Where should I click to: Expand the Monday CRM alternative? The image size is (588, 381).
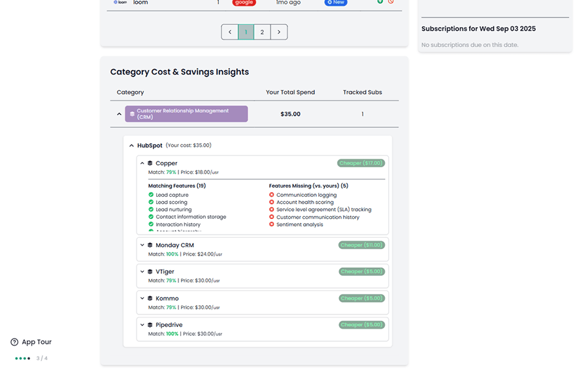142,246
